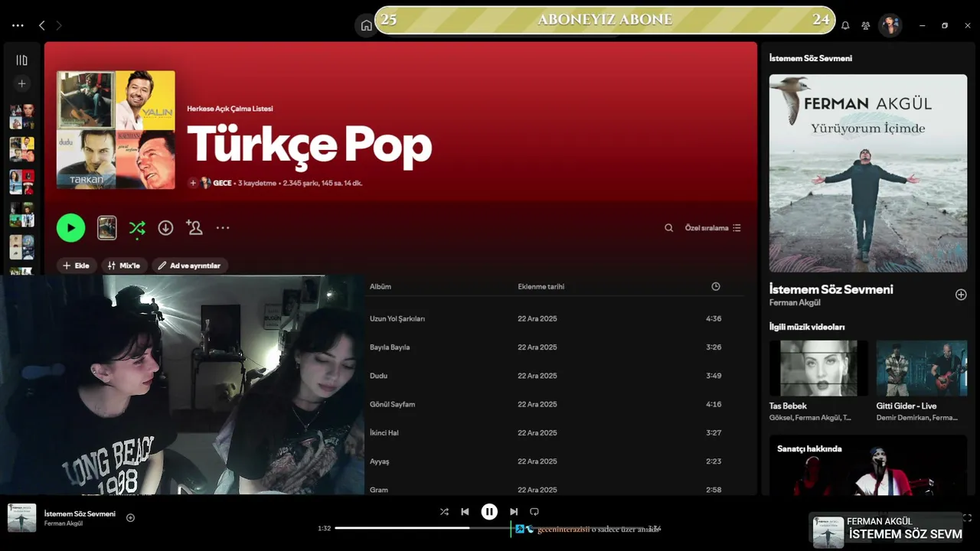The width and height of the screenshot is (980, 551).
Task: Open the album Dudu
Action: point(379,376)
